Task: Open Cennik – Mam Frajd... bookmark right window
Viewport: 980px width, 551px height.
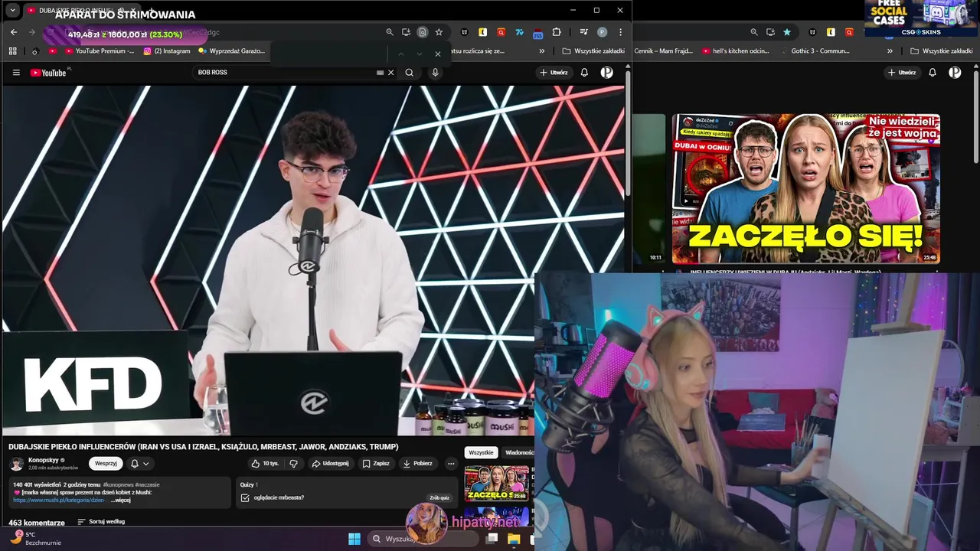Action: click(663, 51)
